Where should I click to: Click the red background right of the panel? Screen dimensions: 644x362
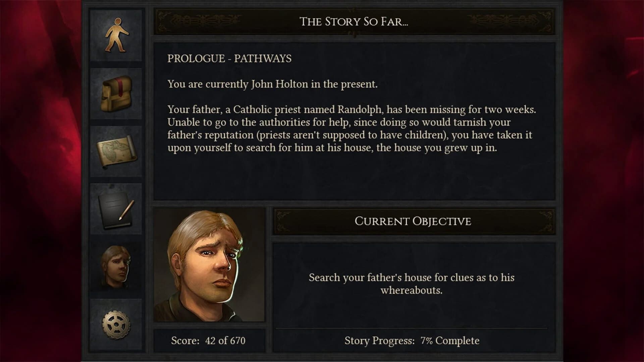tap(604, 181)
